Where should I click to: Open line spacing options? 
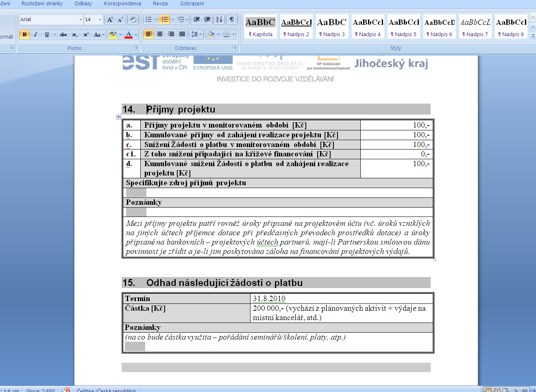(196, 35)
